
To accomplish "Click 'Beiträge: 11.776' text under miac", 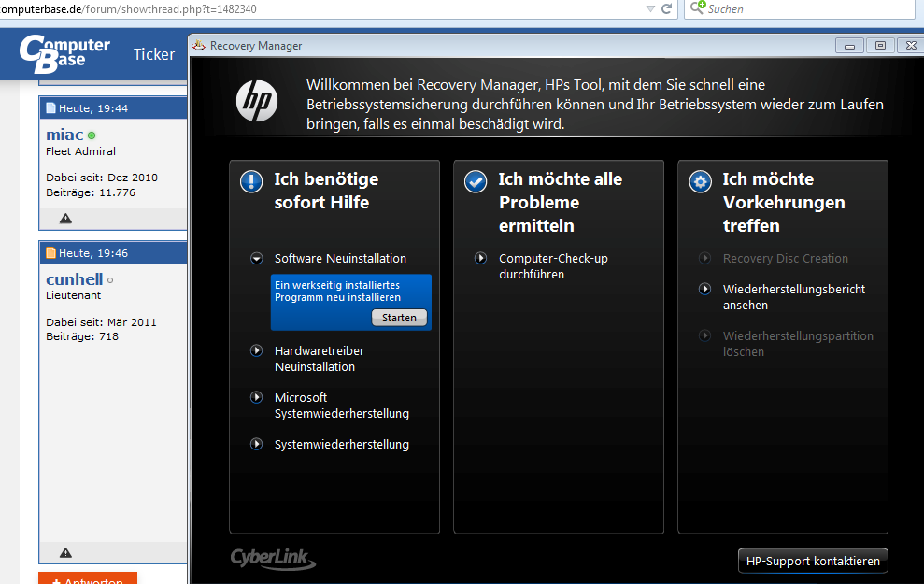I will [91, 192].
